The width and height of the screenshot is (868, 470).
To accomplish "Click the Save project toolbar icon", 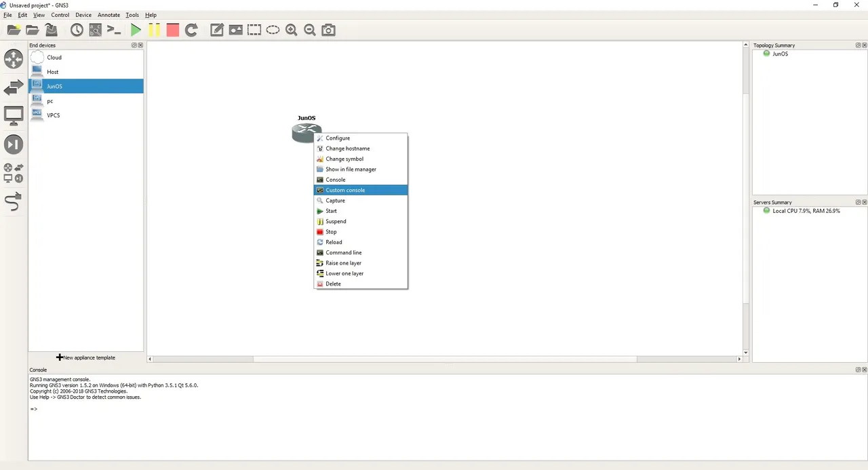I will [x=51, y=30].
